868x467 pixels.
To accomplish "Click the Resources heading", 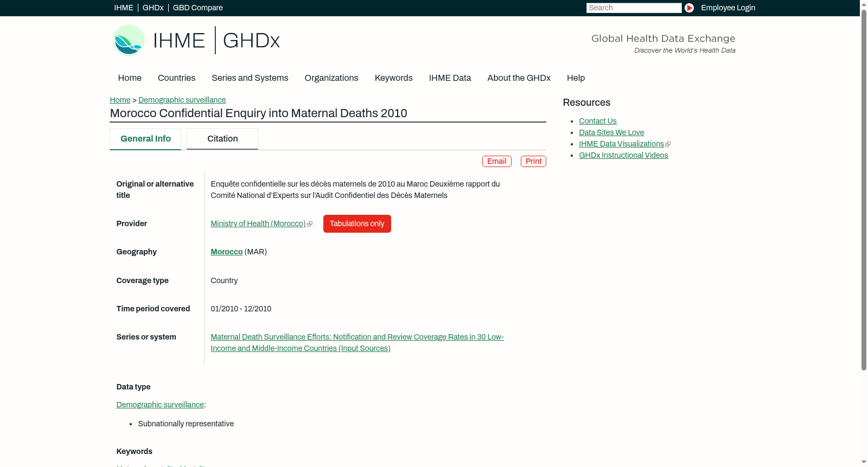I will pos(586,103).
